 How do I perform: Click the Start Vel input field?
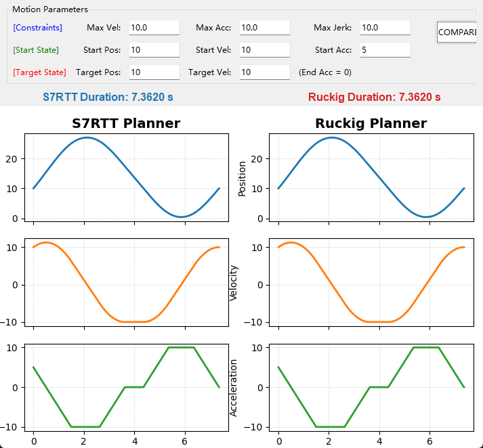click(x=264, y=50)
